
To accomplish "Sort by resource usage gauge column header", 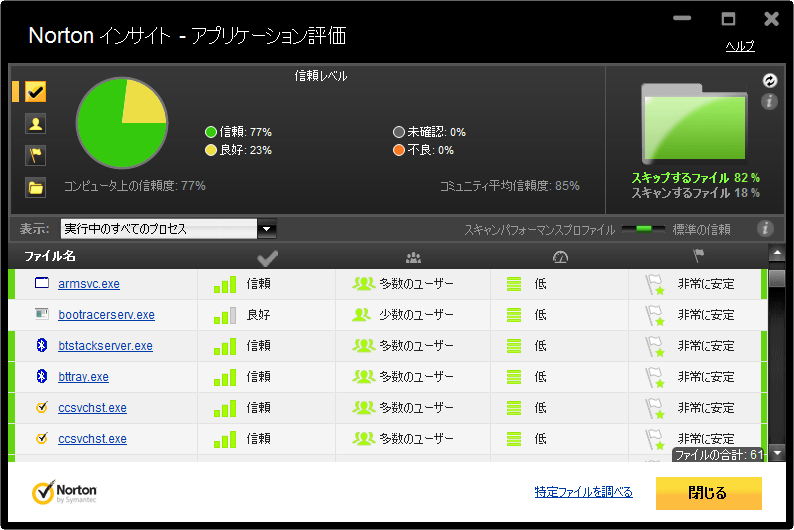I will [560, 258].
